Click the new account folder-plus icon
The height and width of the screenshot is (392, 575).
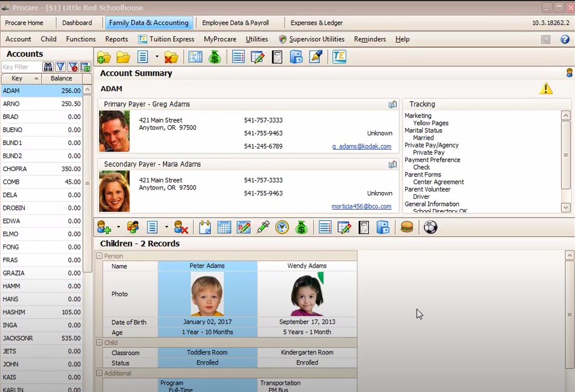pos(104,57)
